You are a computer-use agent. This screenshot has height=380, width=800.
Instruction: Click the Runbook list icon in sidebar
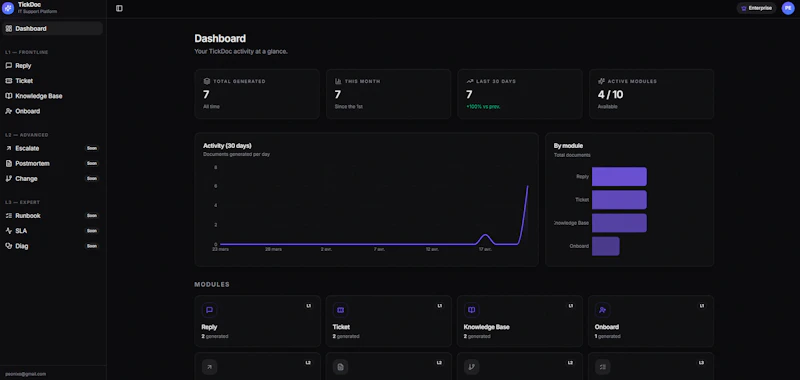9,216
